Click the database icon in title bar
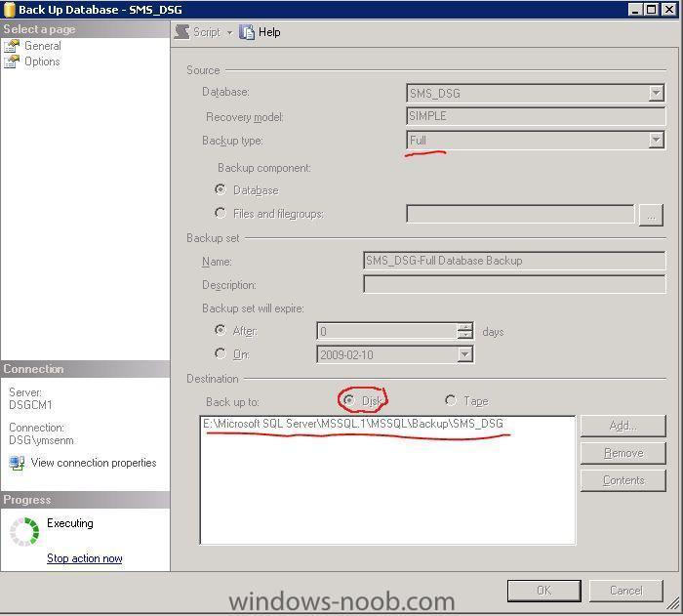This screenshot has height=616, width=683. (9, 10)
